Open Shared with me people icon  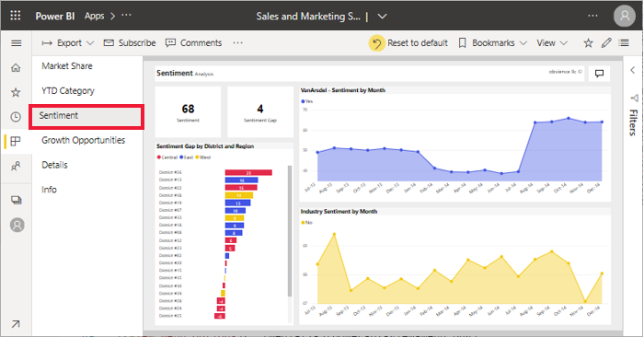(16, 166)
